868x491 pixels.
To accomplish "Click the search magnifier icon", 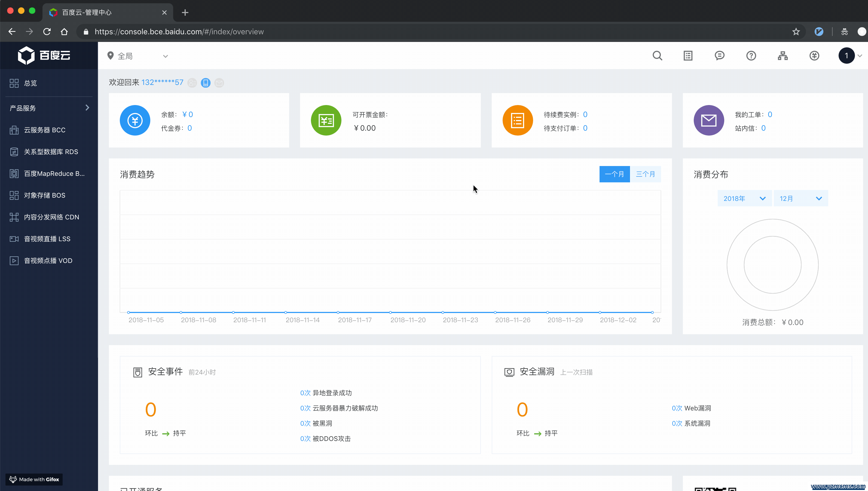I will point(658,56).
